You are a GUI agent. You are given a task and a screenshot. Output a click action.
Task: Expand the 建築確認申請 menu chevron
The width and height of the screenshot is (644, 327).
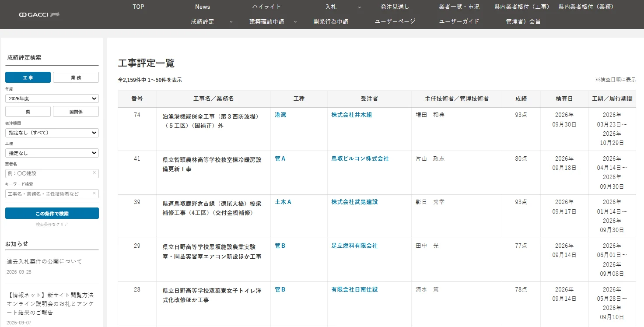tap(295, 21)
